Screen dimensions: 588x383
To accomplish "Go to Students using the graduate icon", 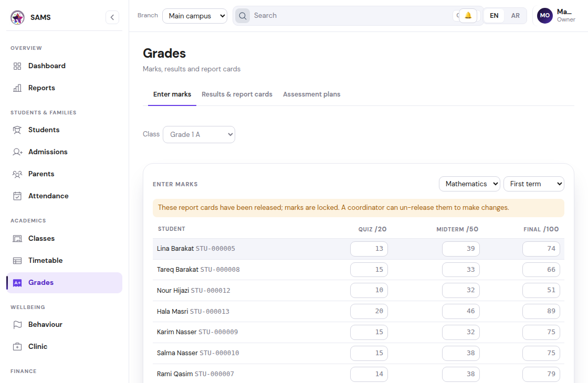I will tap(17, 130).
